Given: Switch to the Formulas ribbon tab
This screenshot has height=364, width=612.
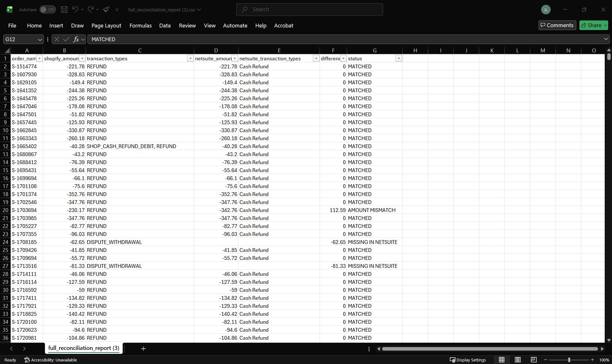Looking at the screenshot, I should coord(140,26).
